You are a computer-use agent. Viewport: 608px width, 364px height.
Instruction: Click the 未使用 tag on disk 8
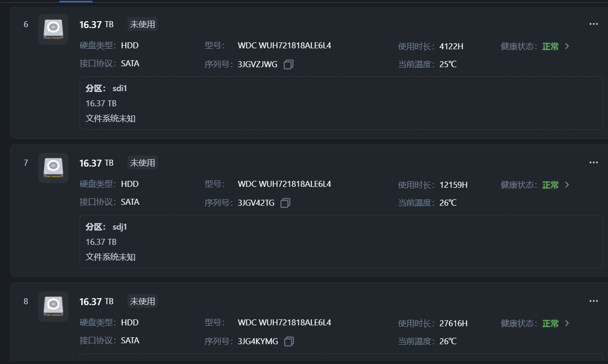143,301
